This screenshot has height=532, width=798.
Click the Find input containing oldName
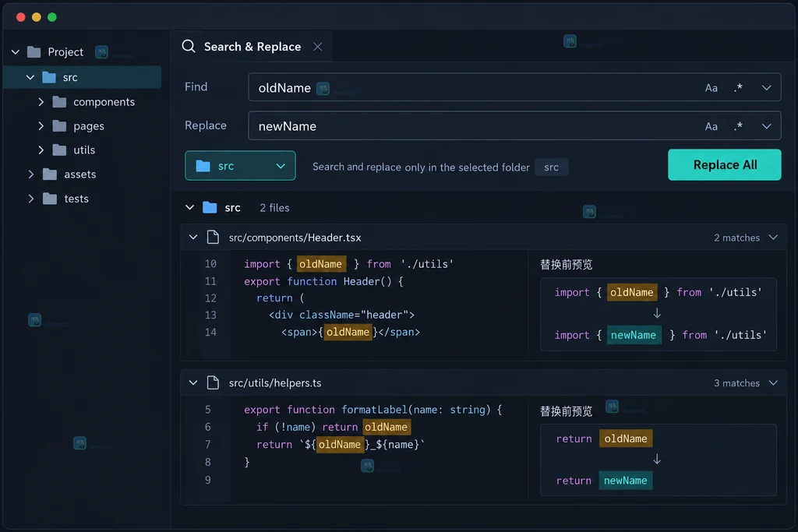coord(514,87)
